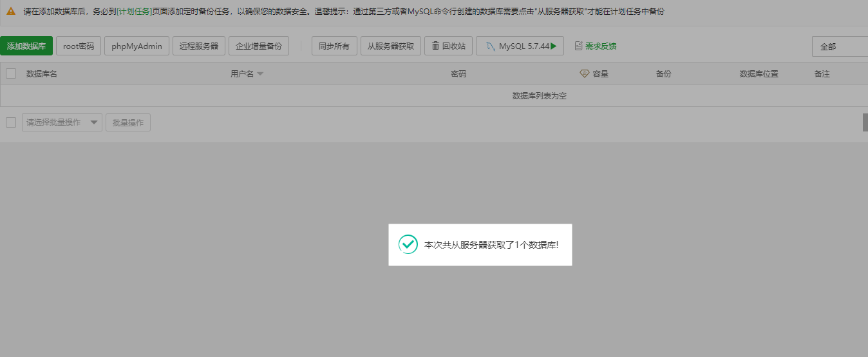Click the MySQL dolphin logo icon
The height and width of the screenshot is (357, 868).
point(491,46)
